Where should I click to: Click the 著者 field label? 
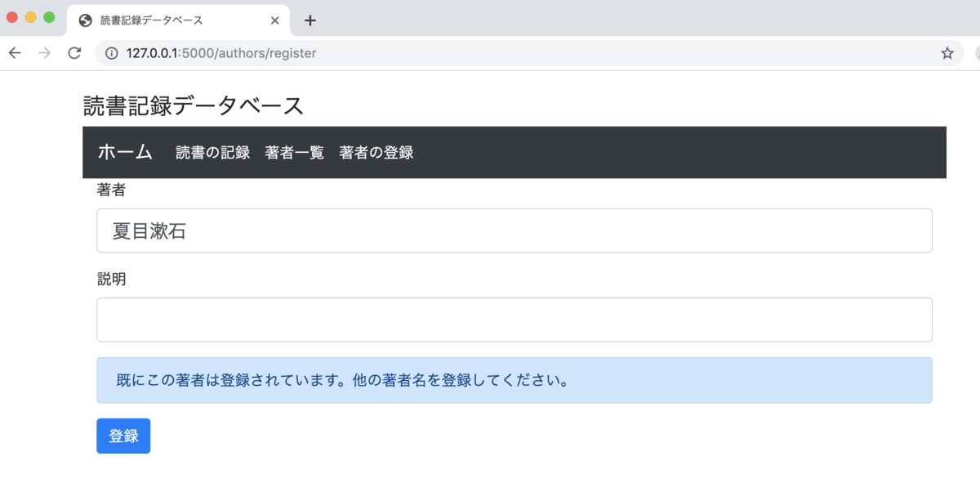111,190
